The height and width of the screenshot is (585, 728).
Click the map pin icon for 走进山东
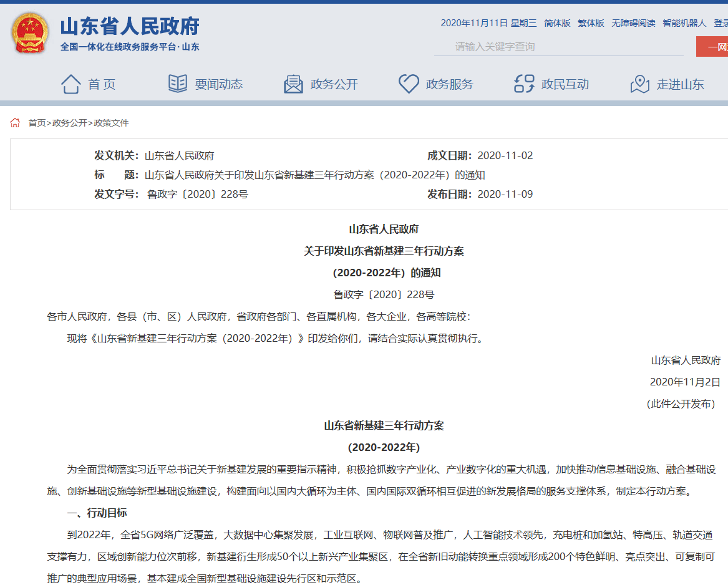click(x=639, y=84)
